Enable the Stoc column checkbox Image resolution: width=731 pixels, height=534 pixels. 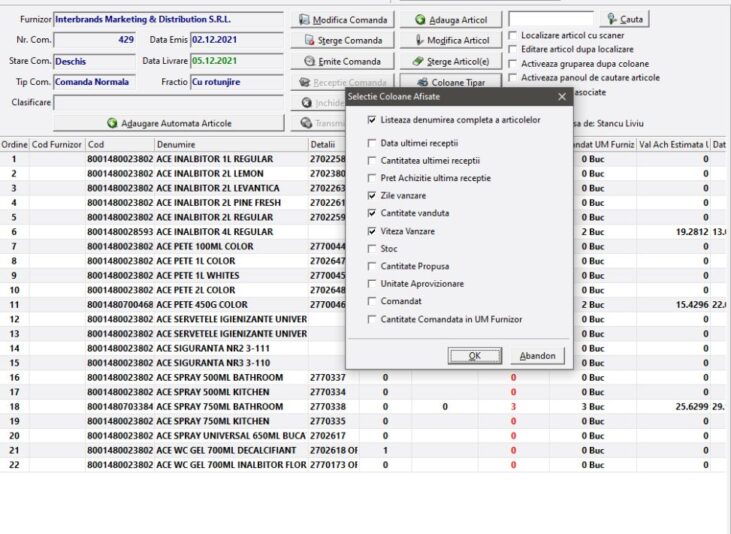click(x=373, y=249)
